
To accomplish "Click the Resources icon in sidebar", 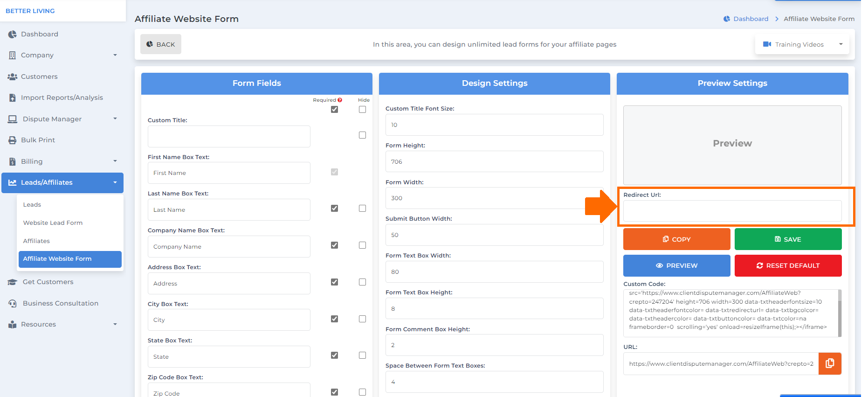I will pyautogui.click(x=13, y=324).
